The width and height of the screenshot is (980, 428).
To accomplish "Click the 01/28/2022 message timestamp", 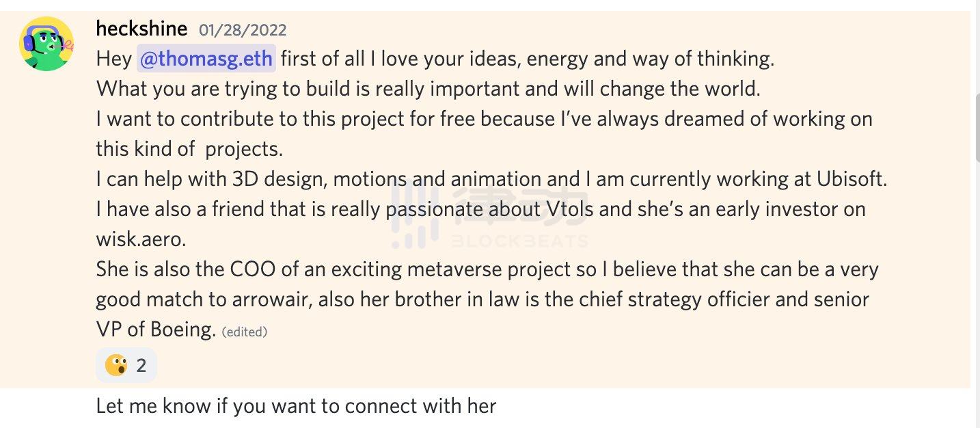I will pos(243,30).
